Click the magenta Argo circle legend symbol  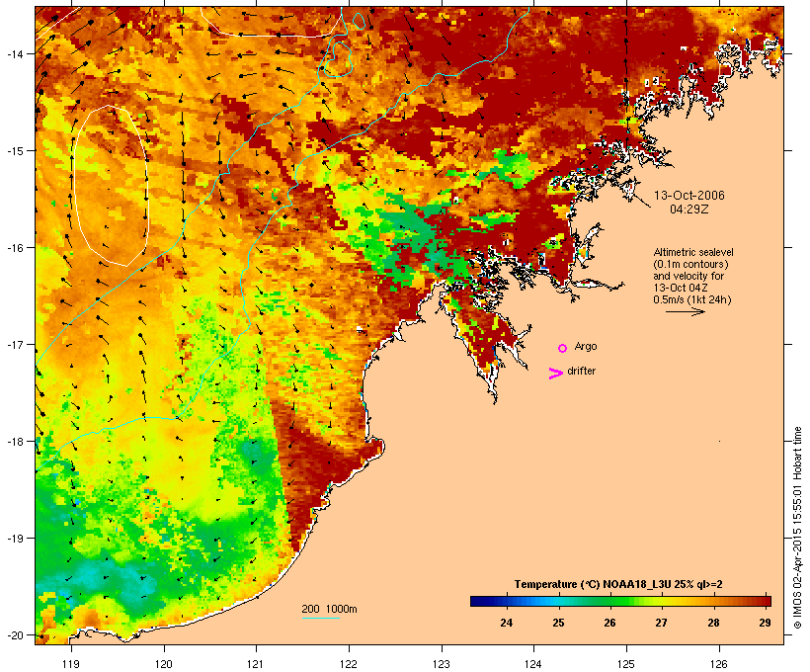pos(563,348)
